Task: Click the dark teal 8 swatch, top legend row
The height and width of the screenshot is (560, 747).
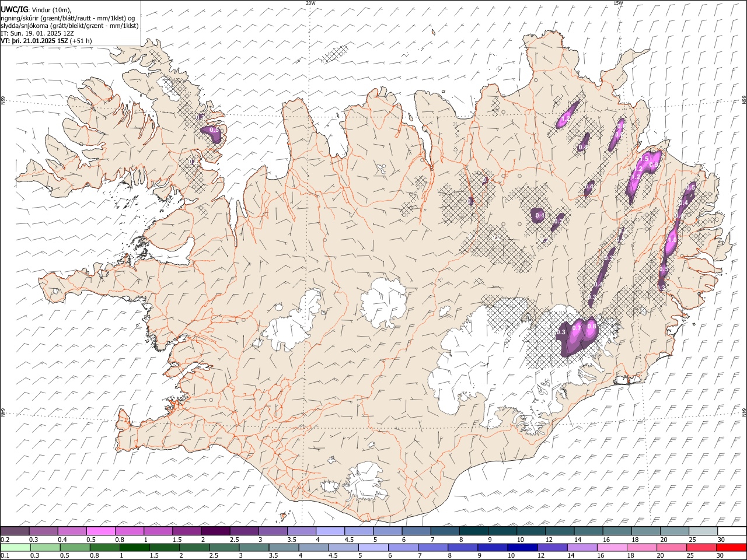Action: 473,531
